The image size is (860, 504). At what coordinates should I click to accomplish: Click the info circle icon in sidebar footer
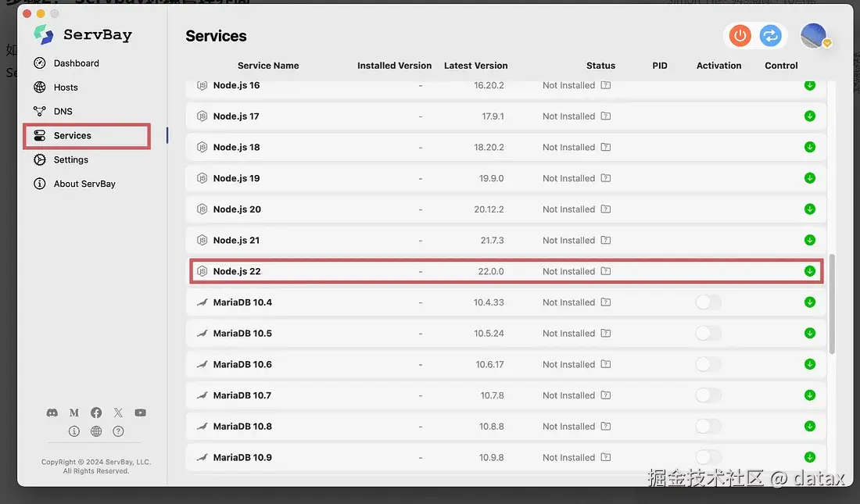pos(74,431)
